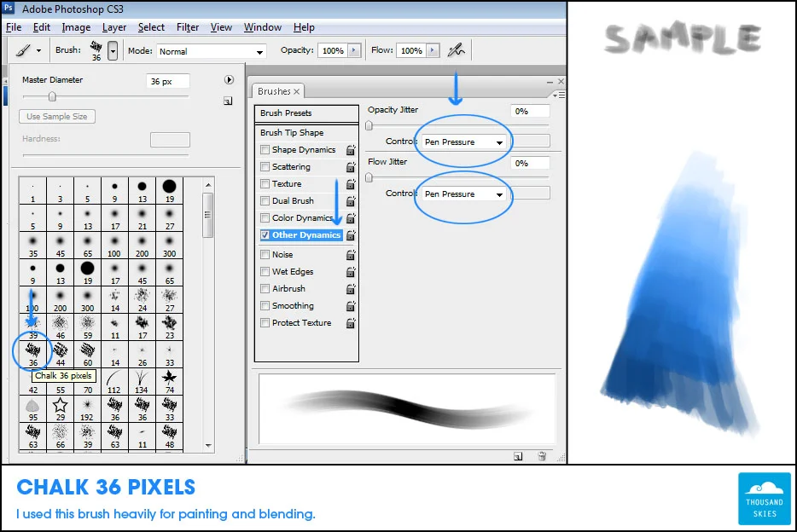The image size is (797, 532).
Task: Select the star-shaped brush labeled 74
Action: coord(169,381)
